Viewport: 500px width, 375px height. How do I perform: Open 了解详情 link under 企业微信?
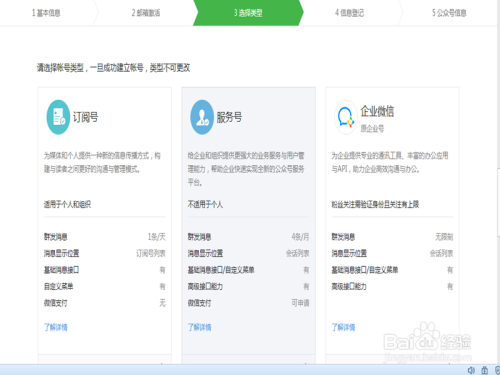pyautogui.click(x=343, y=327)
